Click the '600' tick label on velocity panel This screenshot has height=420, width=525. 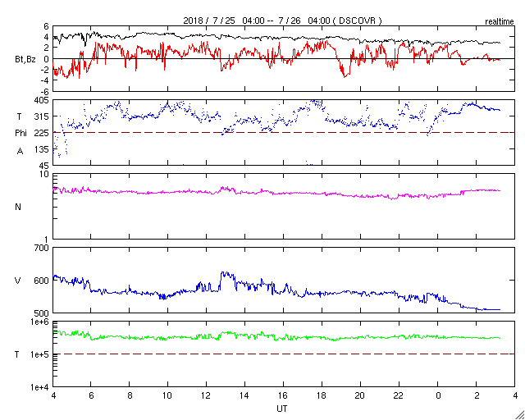pos(42,281)
